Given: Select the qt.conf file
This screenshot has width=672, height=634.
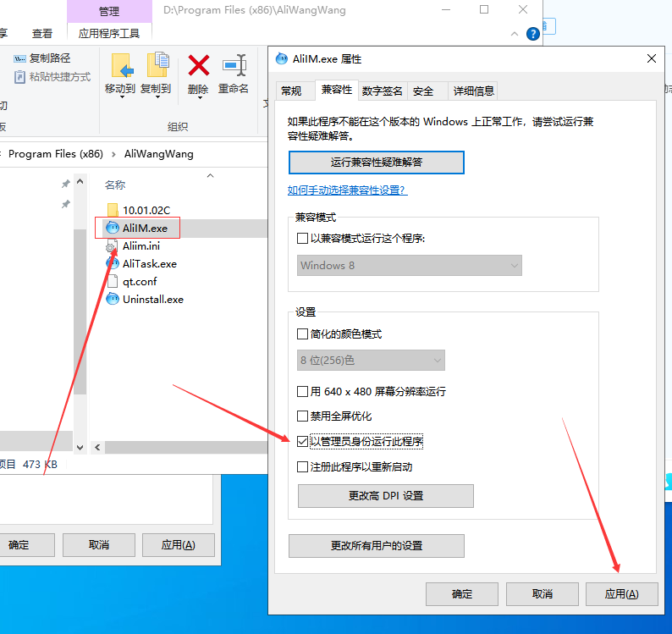Looking at the screenshot, I should coord(140,282).
